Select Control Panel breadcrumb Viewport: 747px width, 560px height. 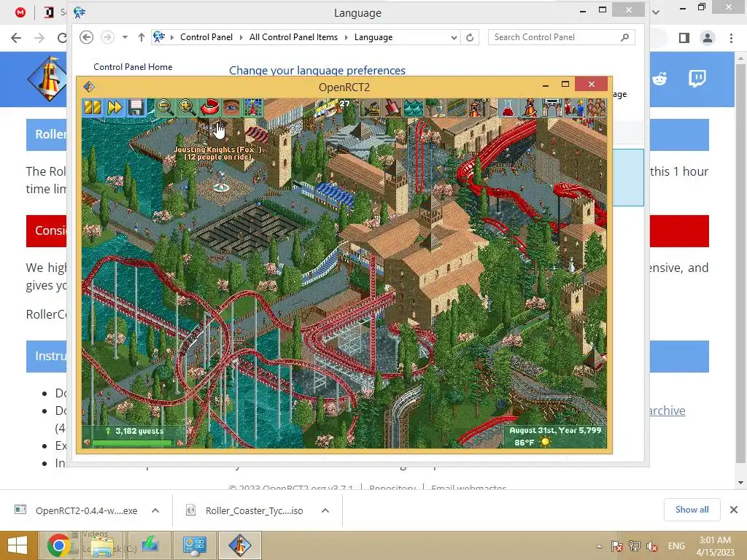[206, 37]
